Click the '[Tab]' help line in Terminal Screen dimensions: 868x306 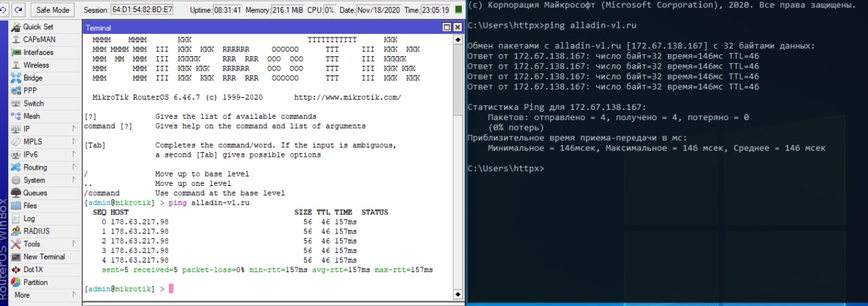(x=240, y=145)
